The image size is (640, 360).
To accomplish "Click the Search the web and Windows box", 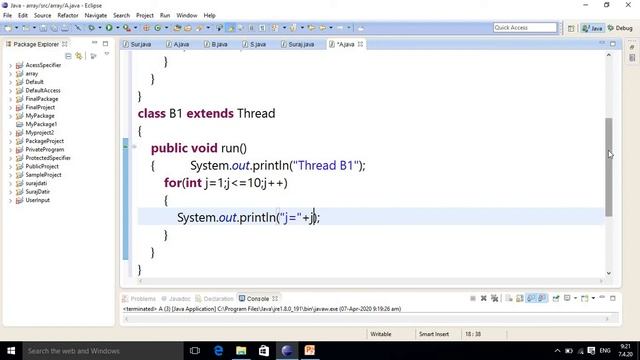I will tap(103, 351).
